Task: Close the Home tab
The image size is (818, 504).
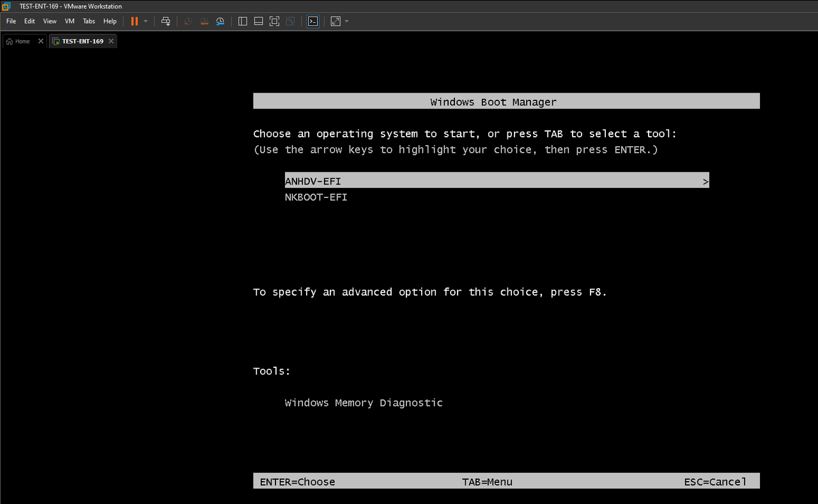Action: click(41, 41)
